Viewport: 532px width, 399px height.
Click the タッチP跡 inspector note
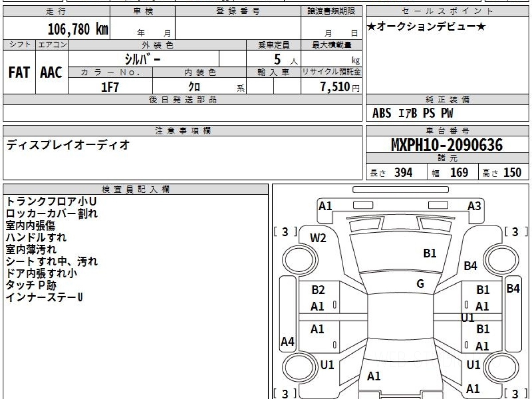click(x=31, y=286)
